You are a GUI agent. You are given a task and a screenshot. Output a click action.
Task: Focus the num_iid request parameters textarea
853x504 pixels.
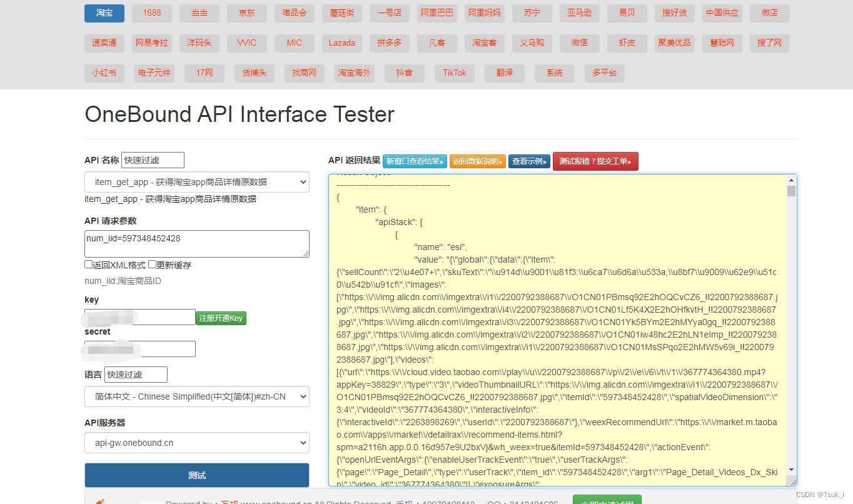197,244
